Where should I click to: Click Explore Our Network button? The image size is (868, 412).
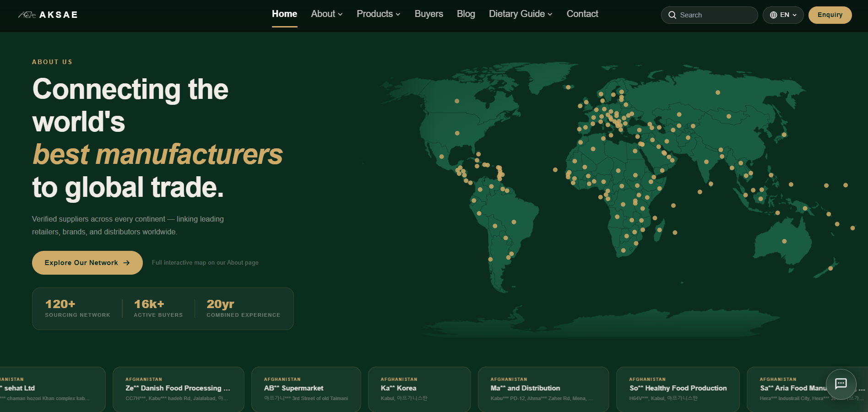87,263
